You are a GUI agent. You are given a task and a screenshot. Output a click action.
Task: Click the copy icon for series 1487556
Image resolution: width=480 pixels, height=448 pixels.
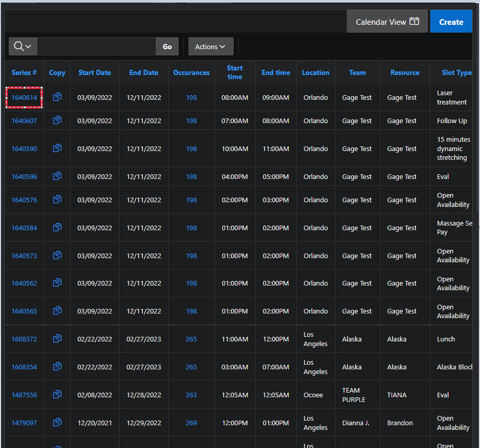click(x=57, y=395)
